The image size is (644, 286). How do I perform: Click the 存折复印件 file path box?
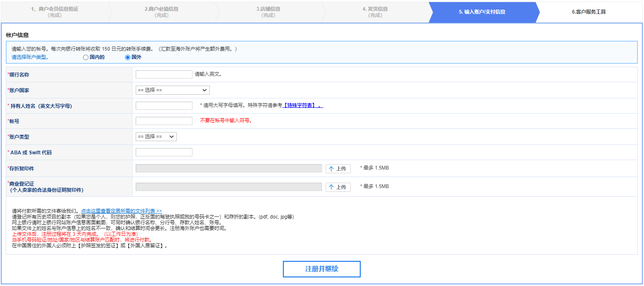[x=229, y=169]
